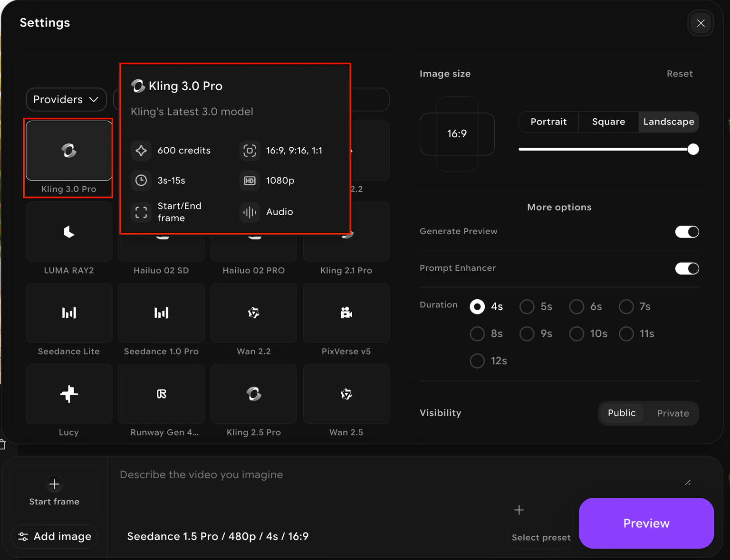730x560 pixels.
Task: Click the Start/End frame bracket icon
Action: coord(141,212)
